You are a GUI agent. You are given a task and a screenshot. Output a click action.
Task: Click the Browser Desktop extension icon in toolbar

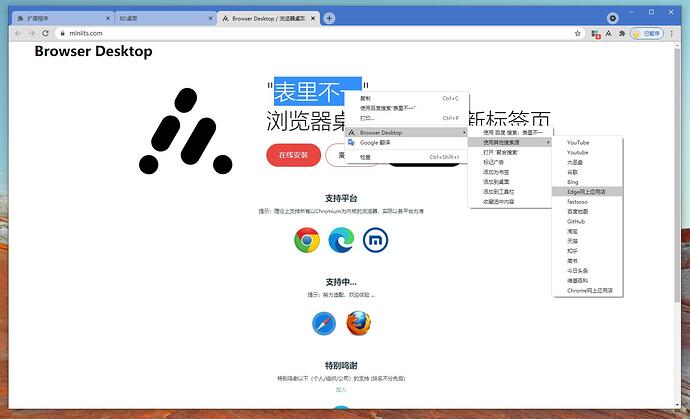[x=609, y=33]
